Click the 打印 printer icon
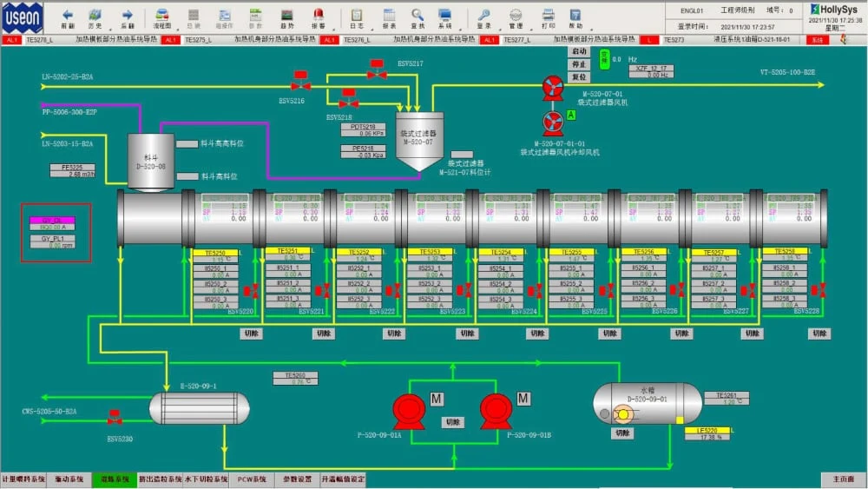 tap(548, 15)
